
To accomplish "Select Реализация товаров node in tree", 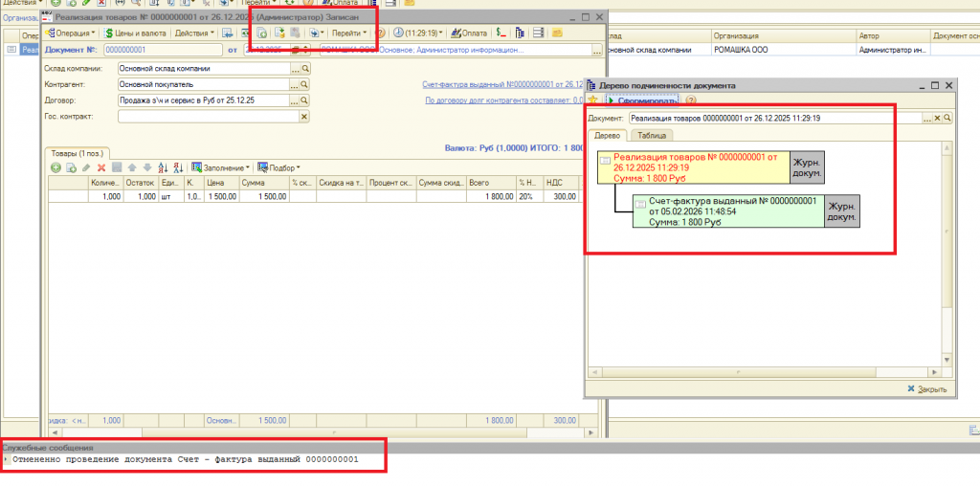I will pyautogui.click(x=693, y=167).
